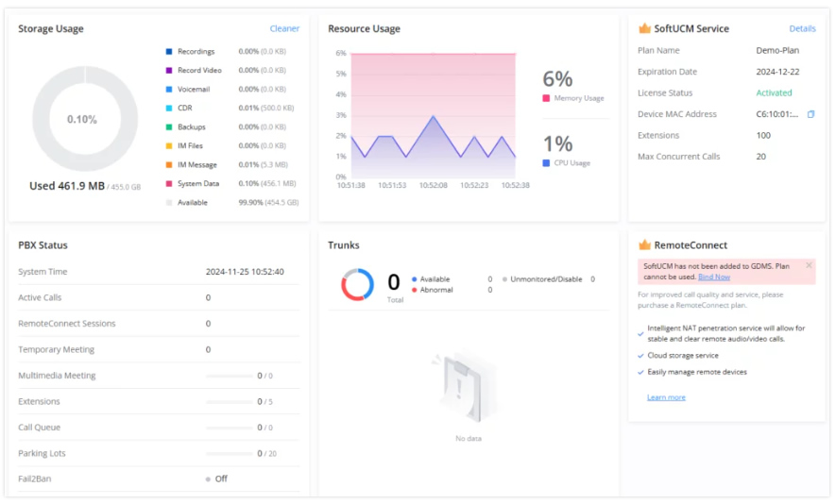This screenshot has height=504, width=836.
Task: Click the Voicemail legend color square
Action: click(169, 90)
